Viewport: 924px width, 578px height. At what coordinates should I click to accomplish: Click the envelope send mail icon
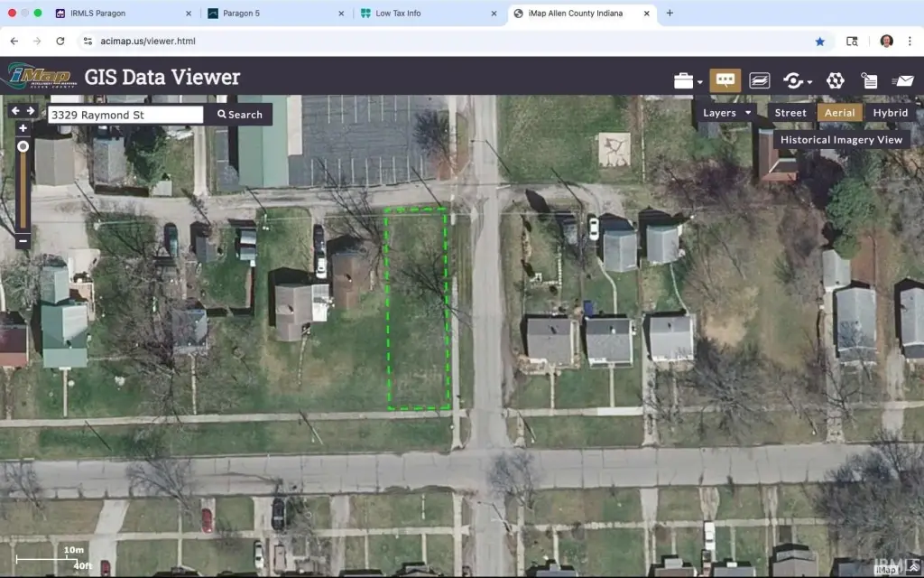coord(902,80)
